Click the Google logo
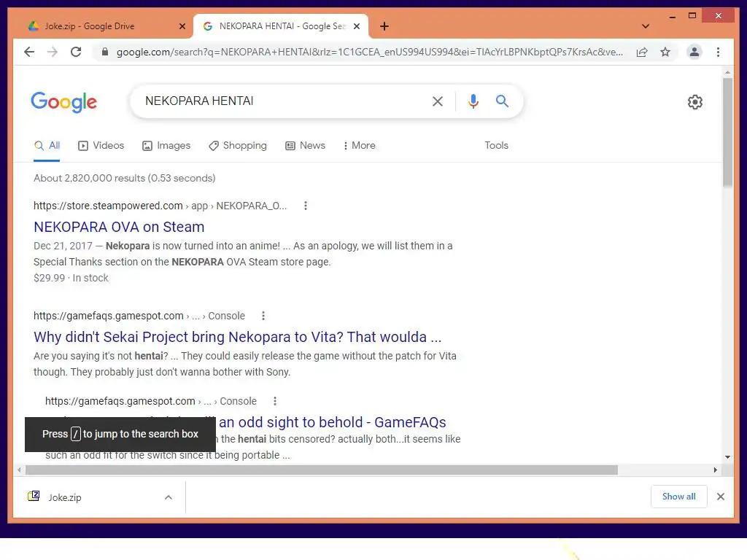The image size is (747, 560). click(64, 102)
